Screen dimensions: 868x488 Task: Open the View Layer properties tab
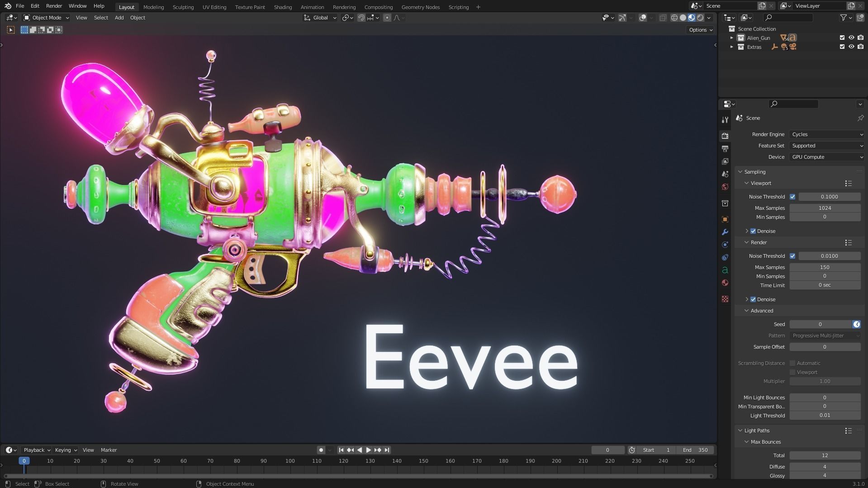coord(725,161)
